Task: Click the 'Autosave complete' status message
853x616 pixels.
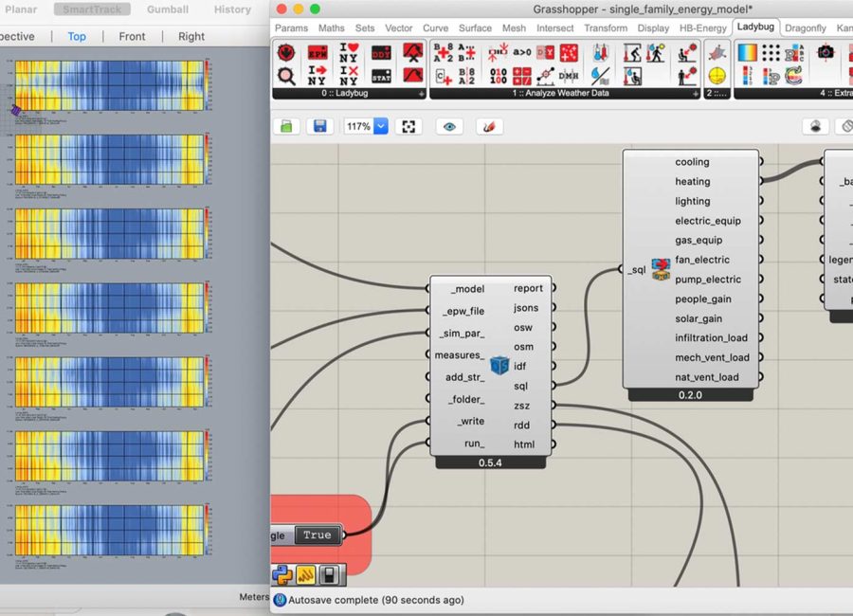Action: coord(376,600)
